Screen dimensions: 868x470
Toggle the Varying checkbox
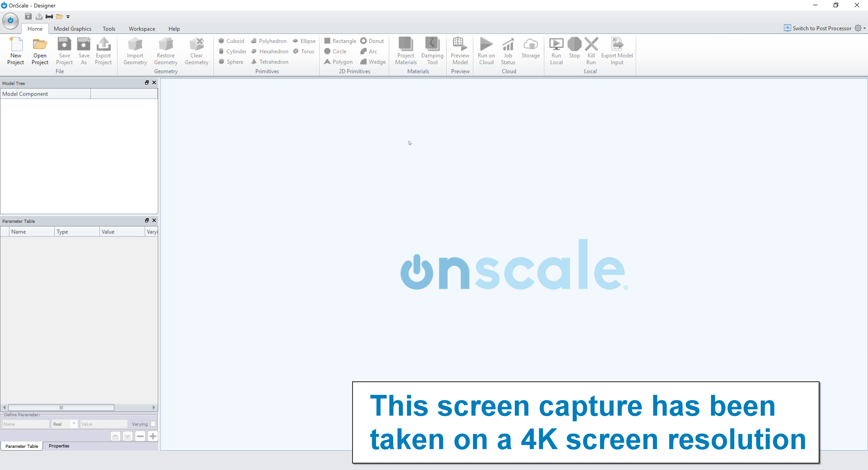[x=153, y=424]
